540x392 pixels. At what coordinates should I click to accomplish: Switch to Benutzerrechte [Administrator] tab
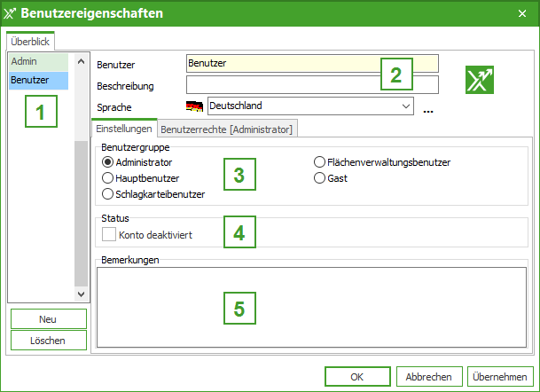coord(226,129)
